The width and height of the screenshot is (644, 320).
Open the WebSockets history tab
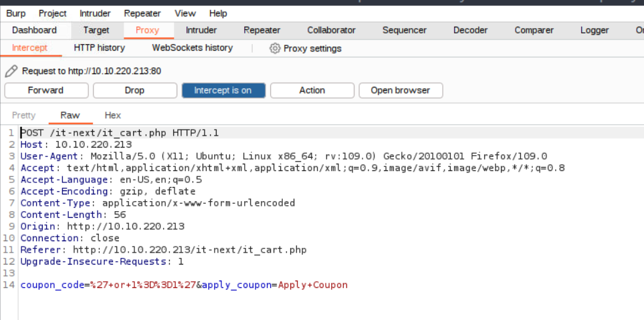192,48
